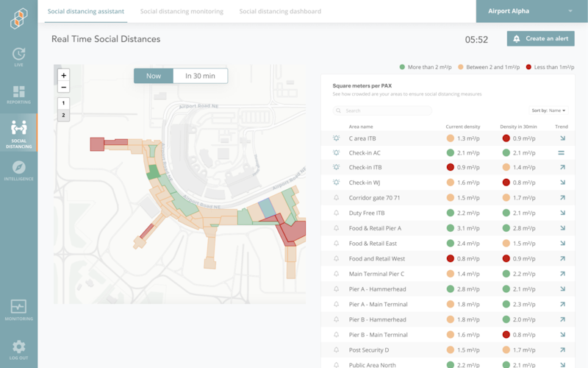Toggle alert bell for Duty Free ITB
The height and width of the screenshot is (368, 588).
337,213
